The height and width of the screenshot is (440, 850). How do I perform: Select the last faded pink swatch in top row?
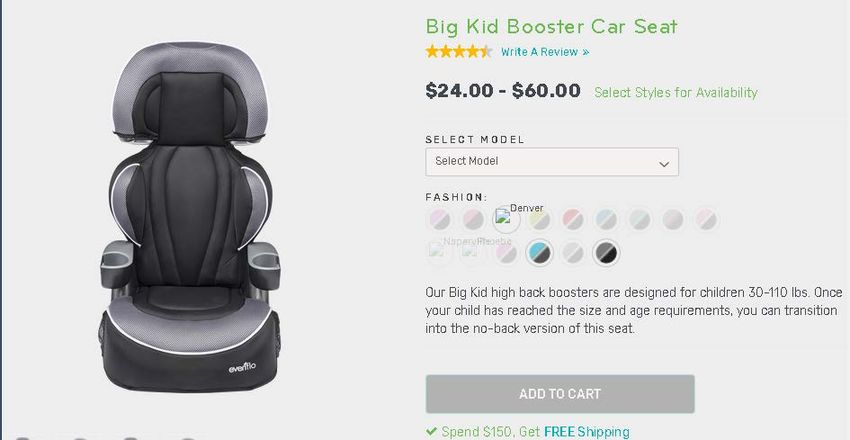coord(706,219)
